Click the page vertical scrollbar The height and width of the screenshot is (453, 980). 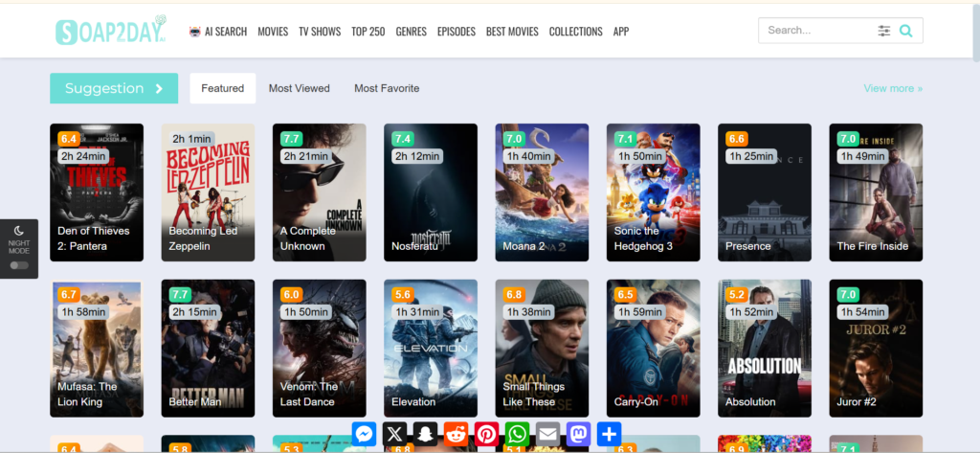[x=976, y=33]
